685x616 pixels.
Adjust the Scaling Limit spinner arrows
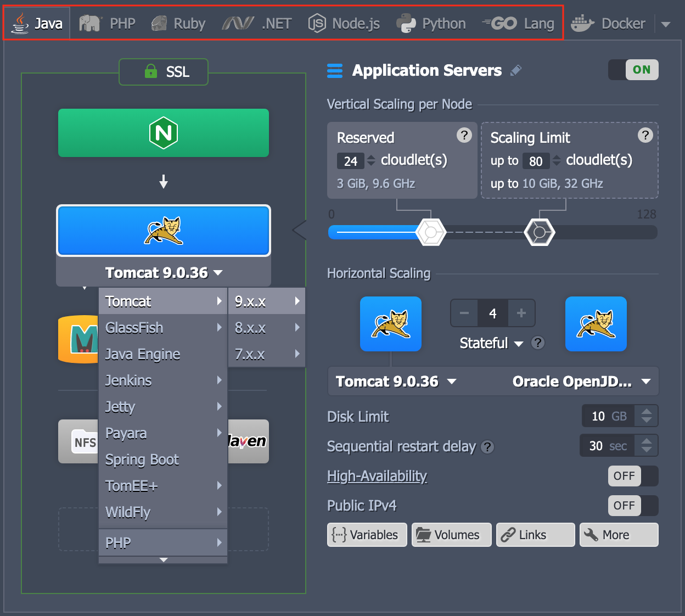click(557, 160)
